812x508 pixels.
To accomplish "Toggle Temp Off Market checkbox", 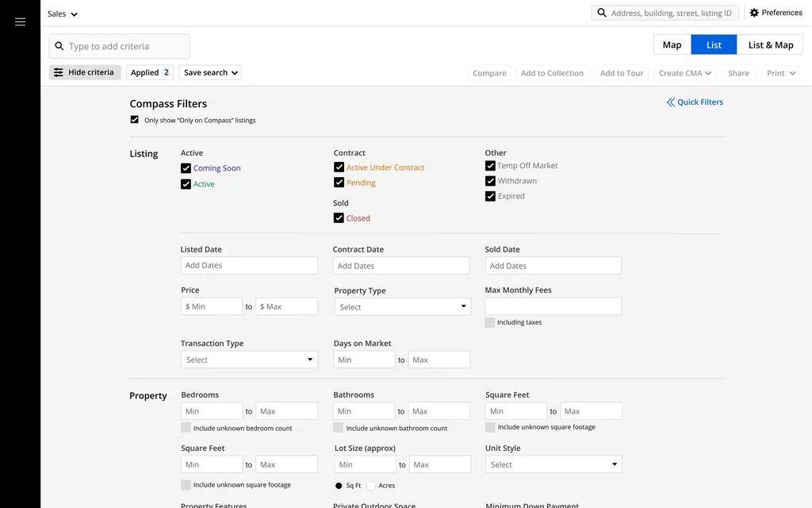I will click(490, 166).
